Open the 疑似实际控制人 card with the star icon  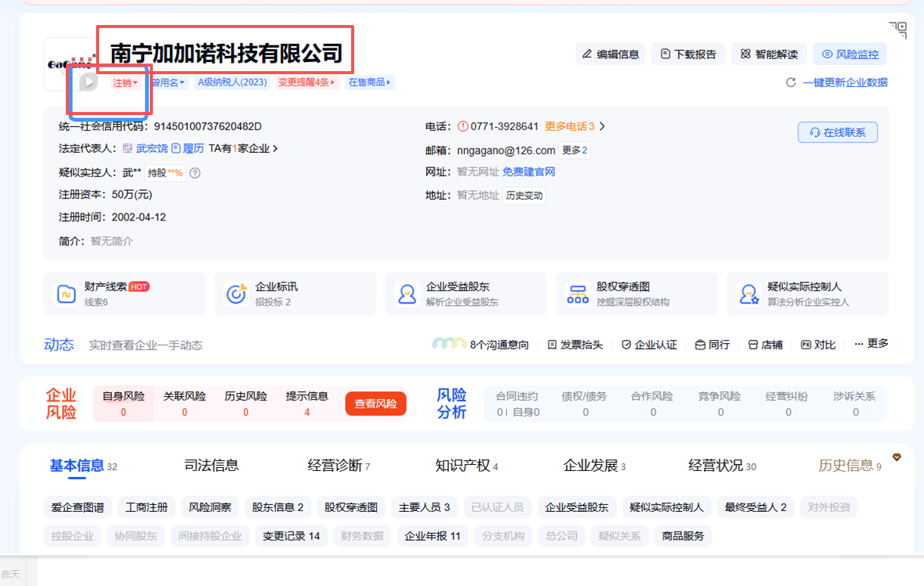coord(807,294)
